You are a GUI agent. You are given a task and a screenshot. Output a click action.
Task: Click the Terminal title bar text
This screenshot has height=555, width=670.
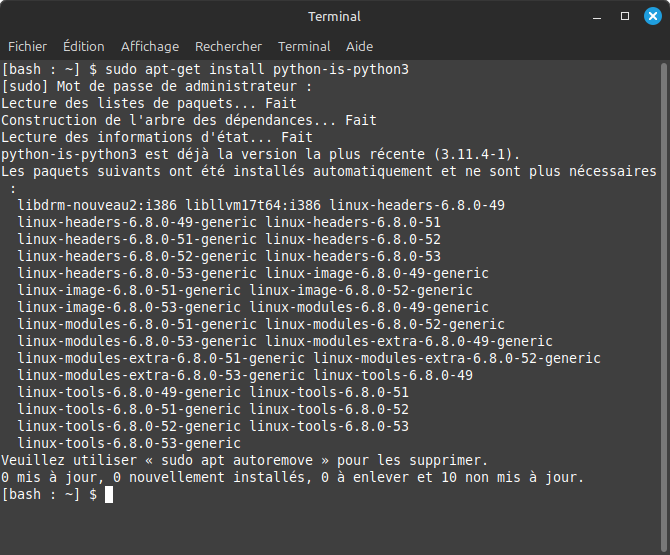click(x=334, y=16)
